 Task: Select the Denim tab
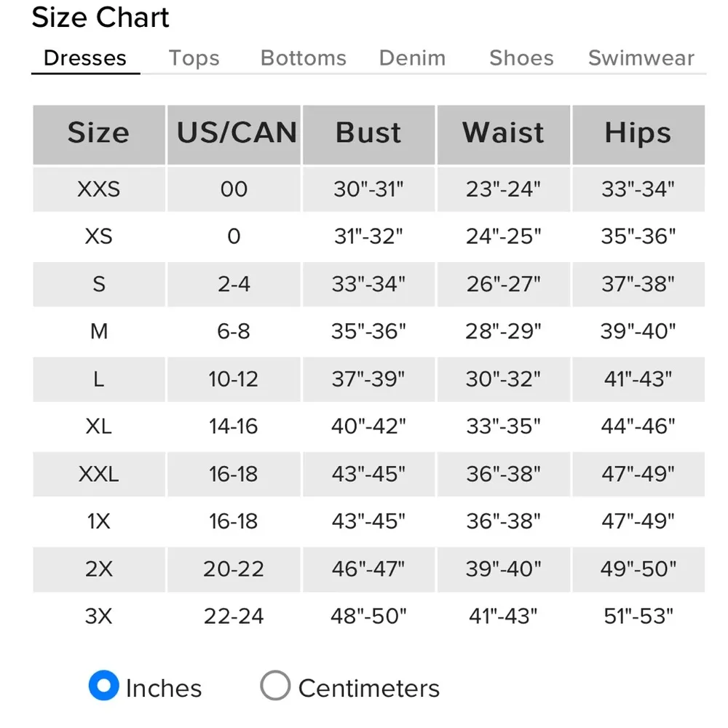[x=412, y=58]
